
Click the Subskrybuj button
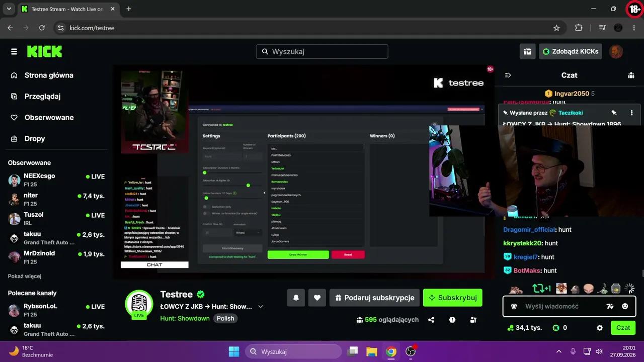coord(453,298)
